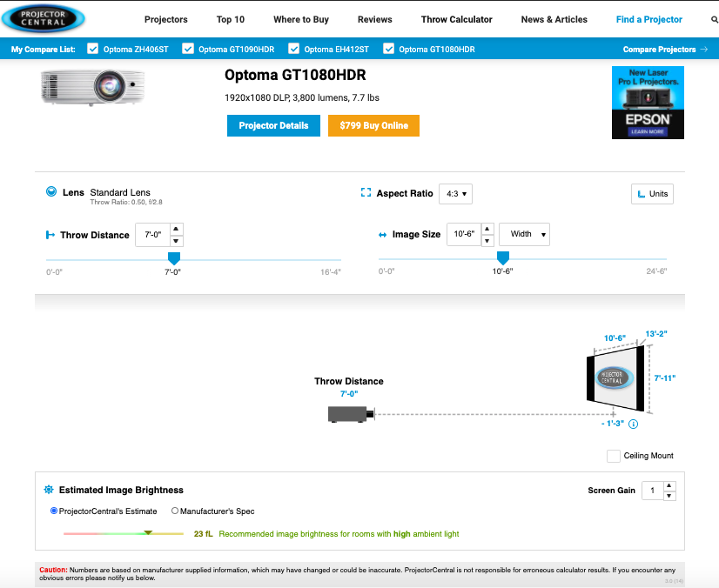Click the blue 7'-0" value under diagram Throw Distance
The width and height of the screenshot is (719, 588).
coord(349,394)
